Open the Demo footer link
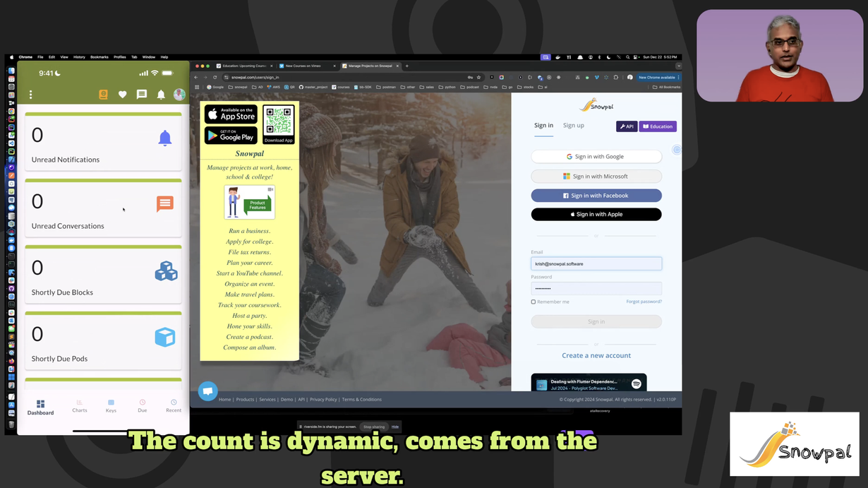This screenshot has width=868, height=488. pyautogui.click(x=287, y=400)
